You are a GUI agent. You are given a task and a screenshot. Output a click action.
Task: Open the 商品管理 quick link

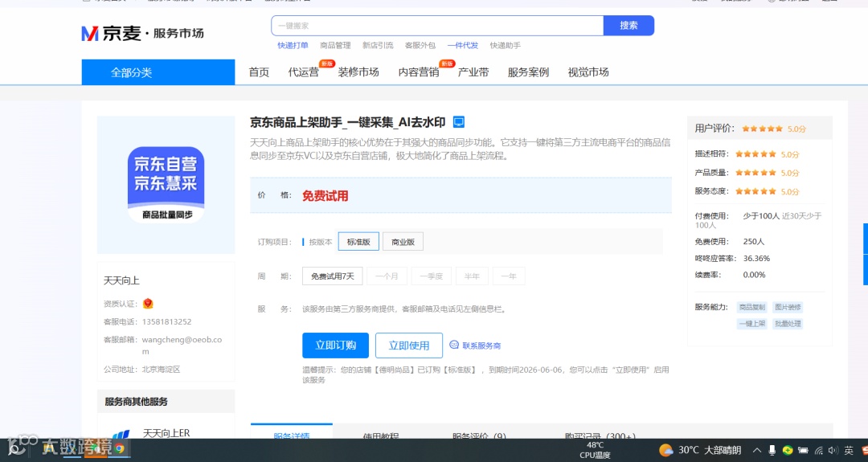click(x=335, y=45)
